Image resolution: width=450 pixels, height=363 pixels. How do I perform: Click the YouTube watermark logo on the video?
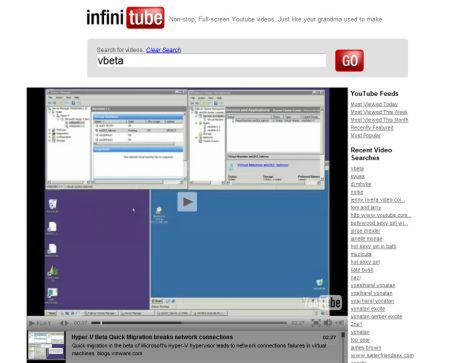(323, 303)
